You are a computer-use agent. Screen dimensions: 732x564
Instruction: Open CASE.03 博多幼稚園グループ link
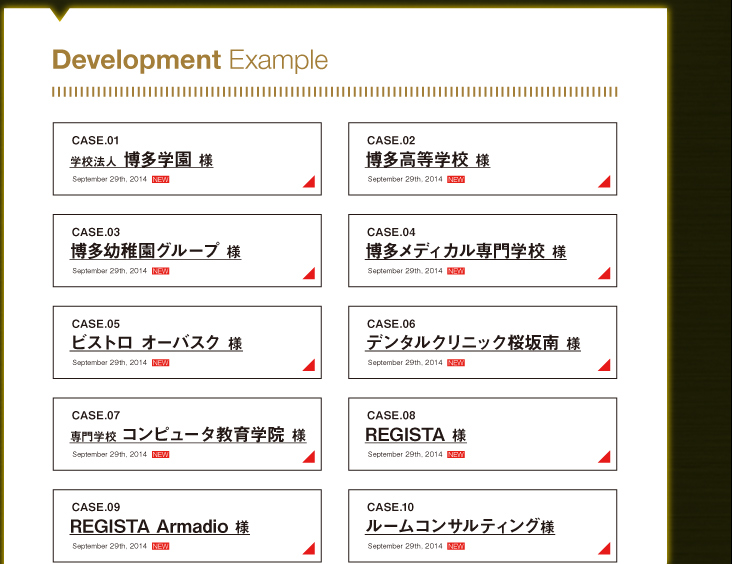coord(155,251)
